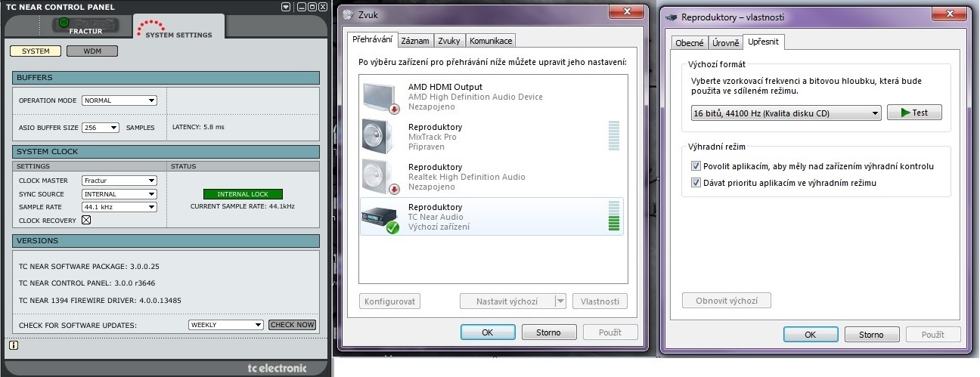Click the green M icon on Fractur

point(64,23)
